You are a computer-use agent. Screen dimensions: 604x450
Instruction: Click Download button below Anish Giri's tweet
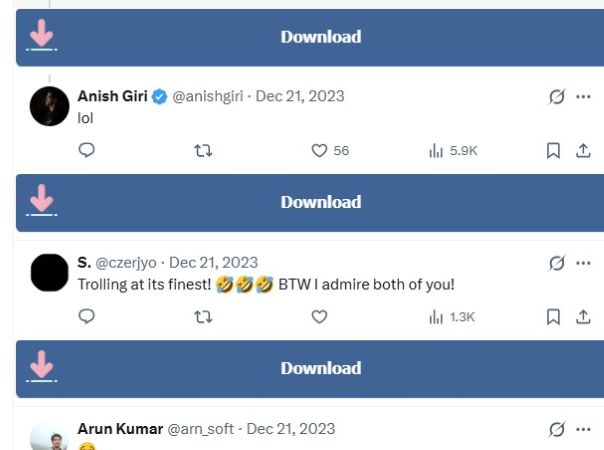coord(320,202)
